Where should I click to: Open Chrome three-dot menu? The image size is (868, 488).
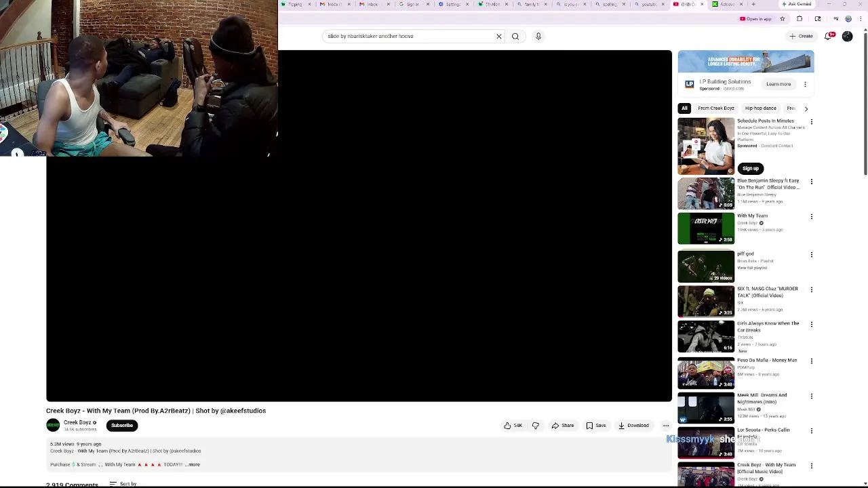pyautogui.click(x=860, y=19)
